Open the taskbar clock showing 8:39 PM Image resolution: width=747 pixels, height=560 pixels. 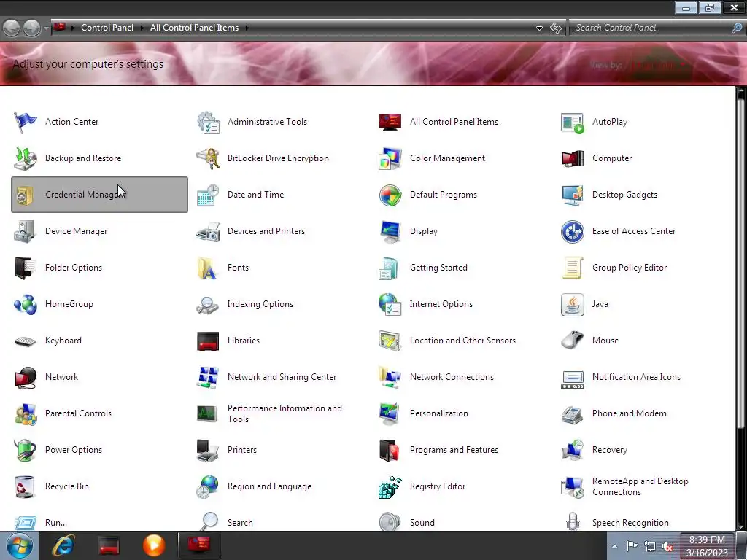[x=707, y=545]
